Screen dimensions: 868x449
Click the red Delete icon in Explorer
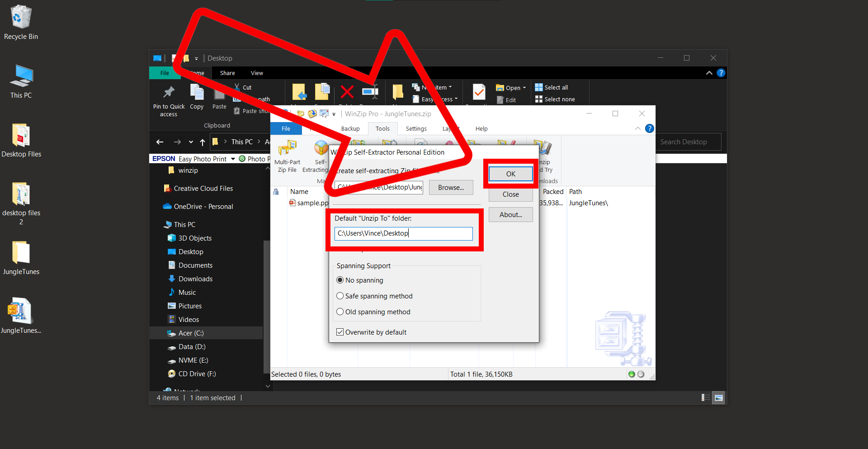pos(346,93)
